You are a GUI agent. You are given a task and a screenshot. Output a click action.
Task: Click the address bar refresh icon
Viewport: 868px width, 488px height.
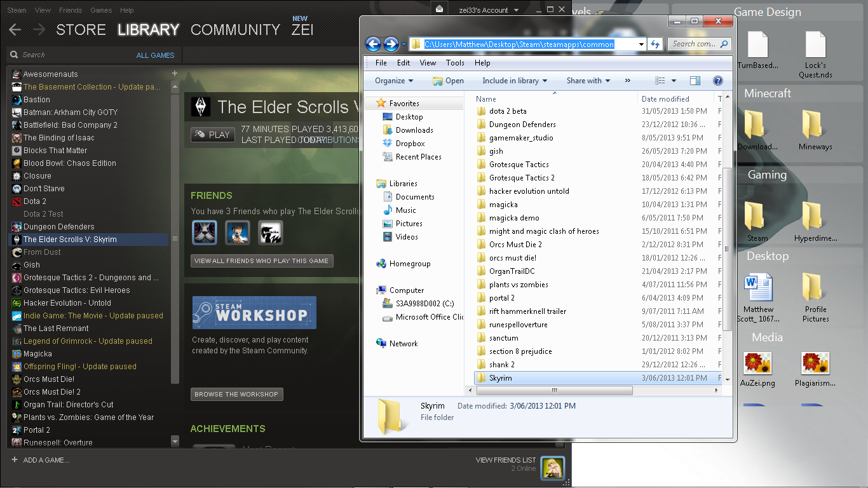click(655, 44)
